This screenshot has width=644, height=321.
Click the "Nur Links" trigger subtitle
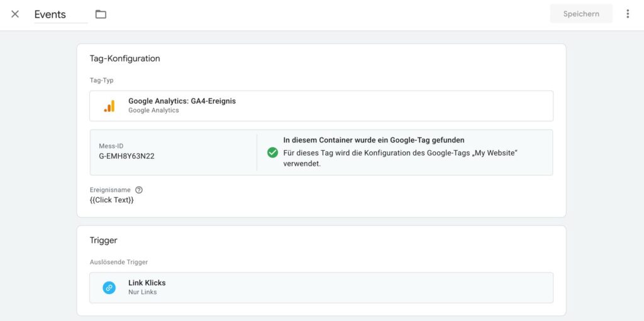pyautogui.click(x=143, y=292)
